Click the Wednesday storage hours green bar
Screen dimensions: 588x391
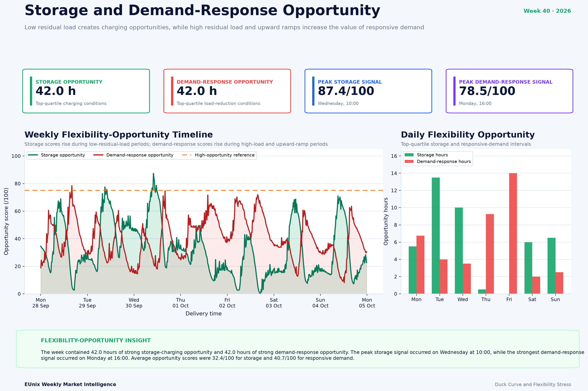pos(459,251)
